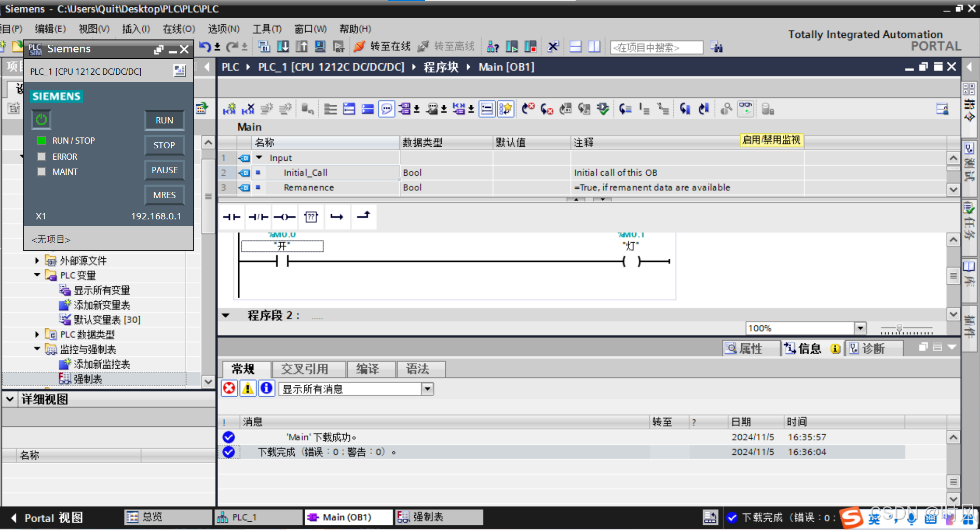The width and height of the screenshot is (980, 530).
Task: Switch PLCSIM to compact view icon
Action: 180,71
